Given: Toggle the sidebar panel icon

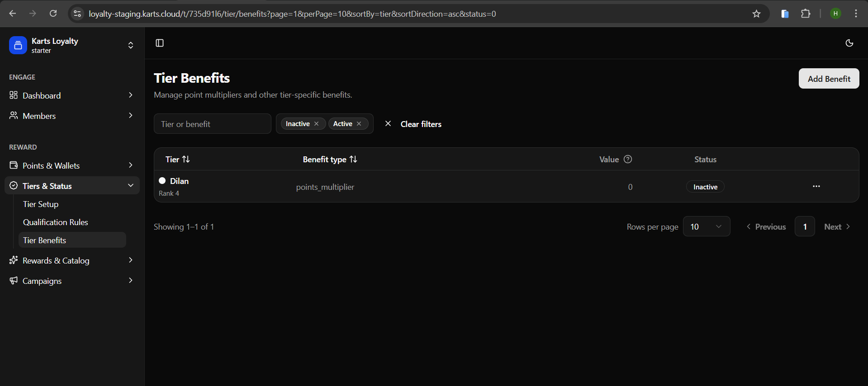Looking at the screenshot, I should [160, 43].
